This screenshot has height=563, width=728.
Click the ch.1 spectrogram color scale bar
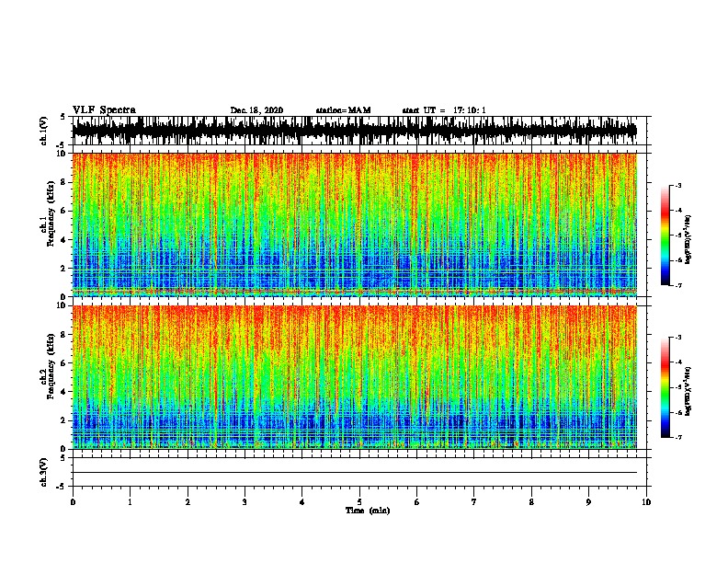coord(665,236)
